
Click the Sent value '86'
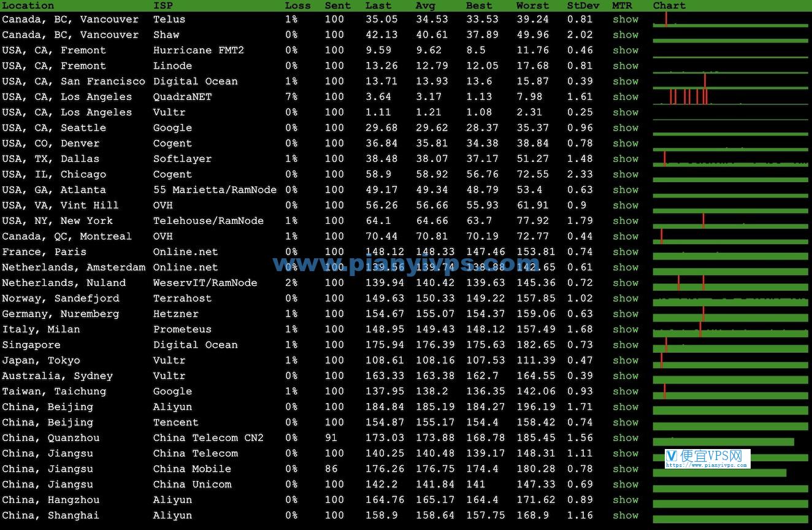(331, 469)
